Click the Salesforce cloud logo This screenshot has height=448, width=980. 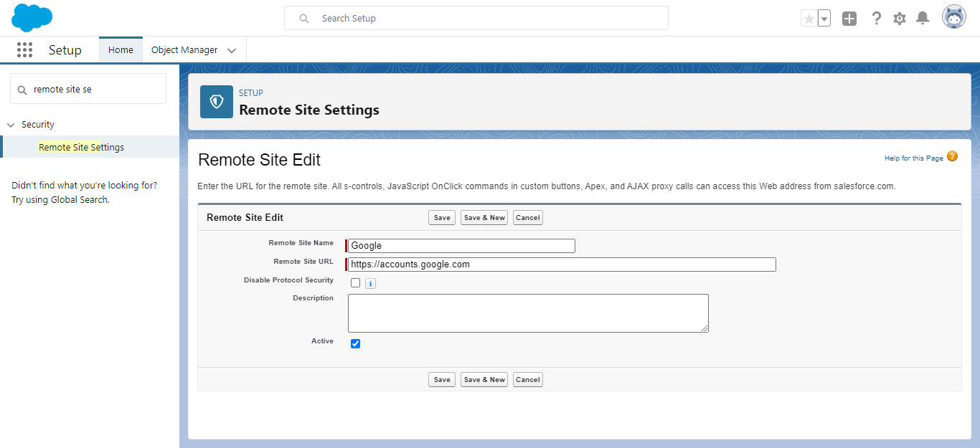coord(32,18)
